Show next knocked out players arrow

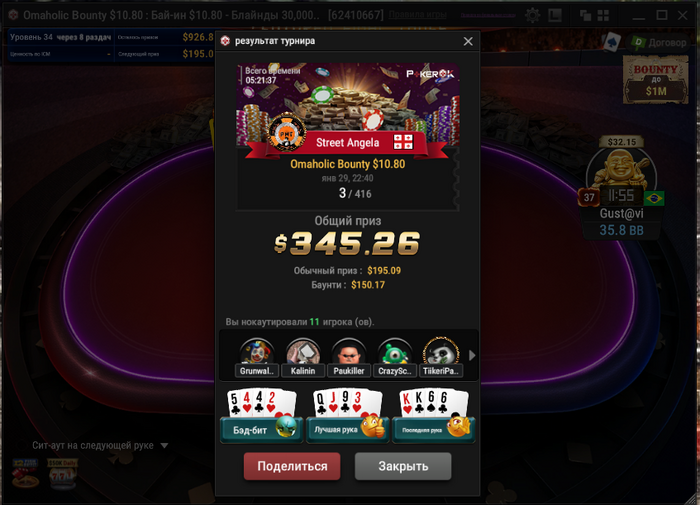[x=472, y=355]
